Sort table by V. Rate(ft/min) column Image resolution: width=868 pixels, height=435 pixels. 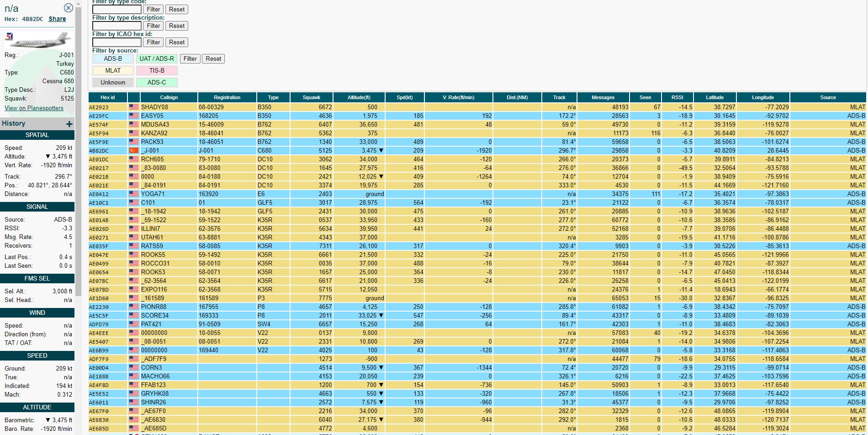tap(459, 97)
